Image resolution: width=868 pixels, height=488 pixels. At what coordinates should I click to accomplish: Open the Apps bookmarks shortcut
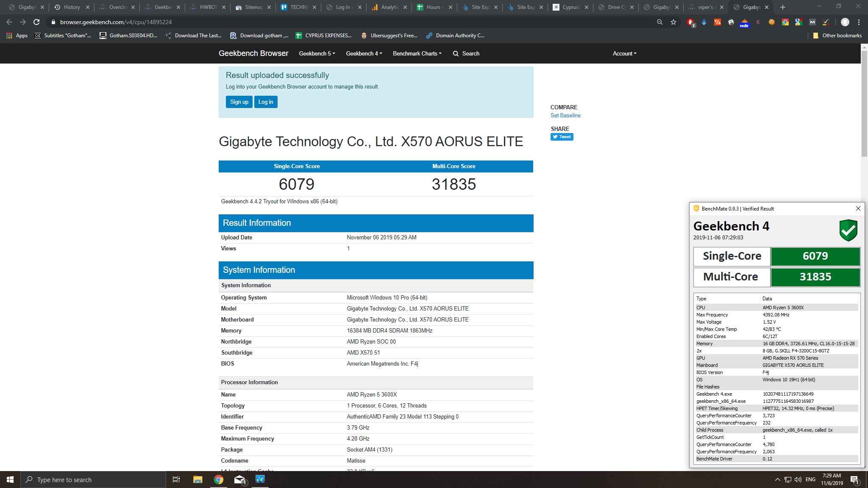[x=17, y=36]
